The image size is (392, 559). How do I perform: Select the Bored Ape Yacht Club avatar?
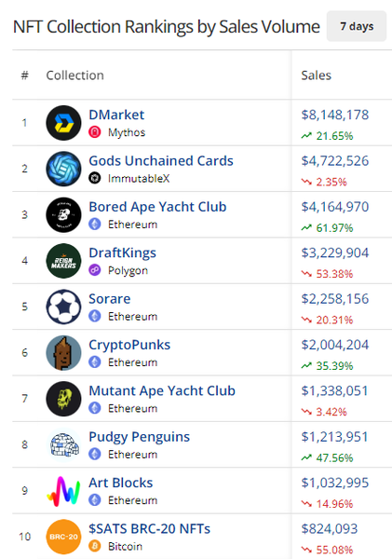coord(64,214)
